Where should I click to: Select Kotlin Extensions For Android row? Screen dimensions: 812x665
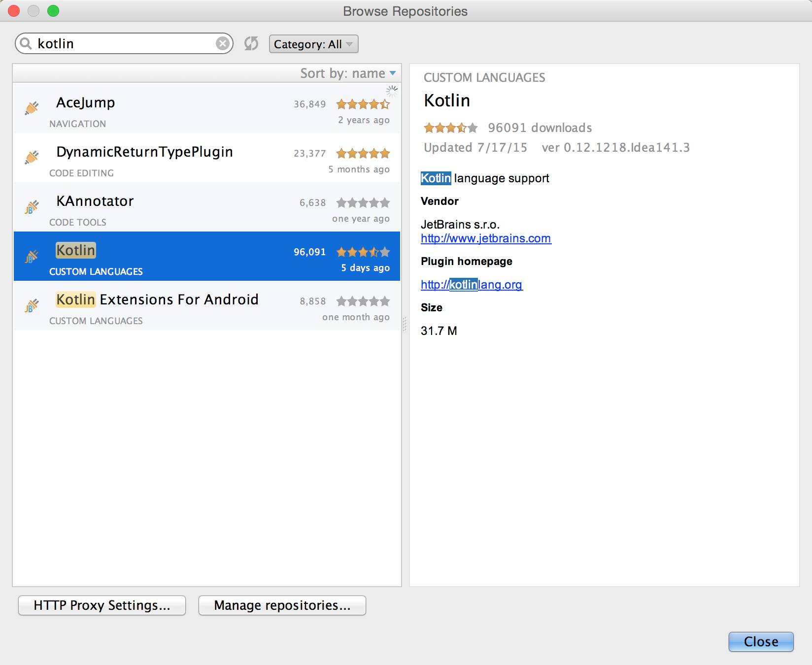click(x=207, y=305)
